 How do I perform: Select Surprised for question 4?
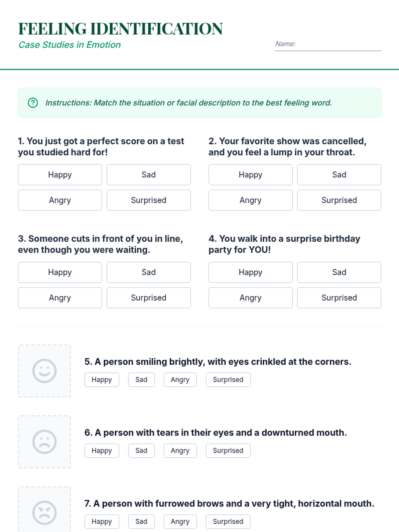tap(339, 298)
